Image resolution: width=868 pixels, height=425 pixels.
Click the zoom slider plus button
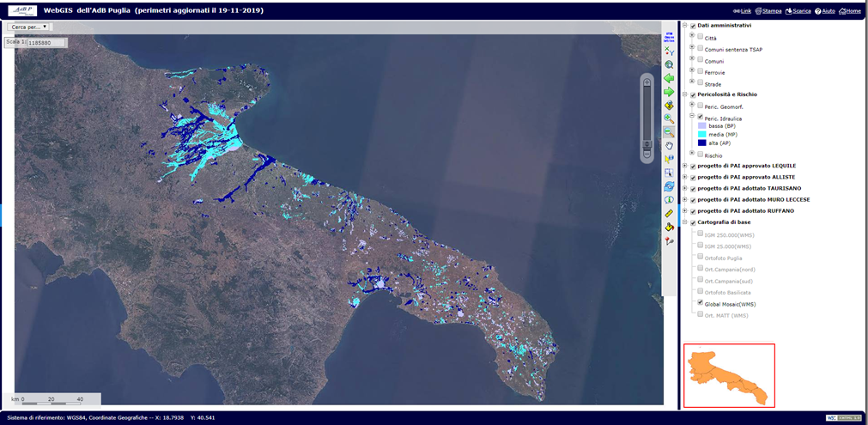pyautogui.click(x=646, y=82)
